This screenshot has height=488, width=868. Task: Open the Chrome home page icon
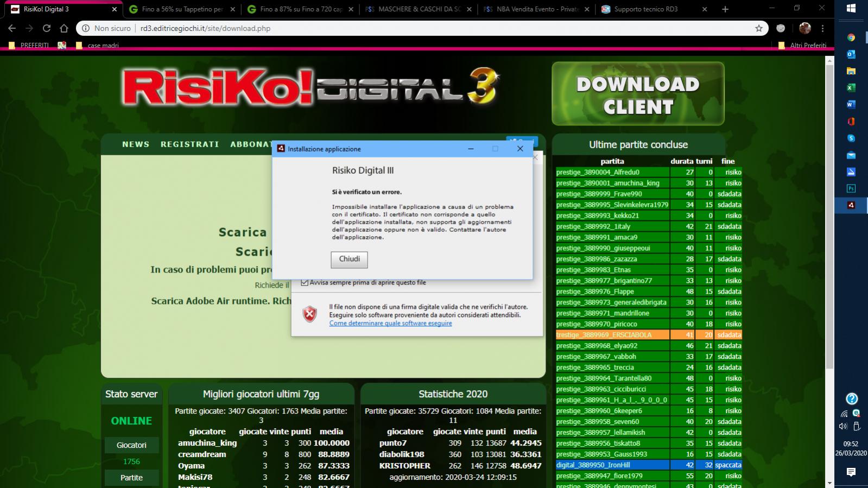pyautogui.click(x=64, y=28)
